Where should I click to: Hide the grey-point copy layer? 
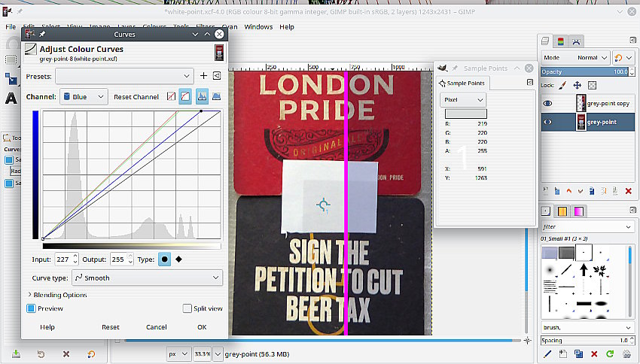pyautogui.click(x=548, y=103)
